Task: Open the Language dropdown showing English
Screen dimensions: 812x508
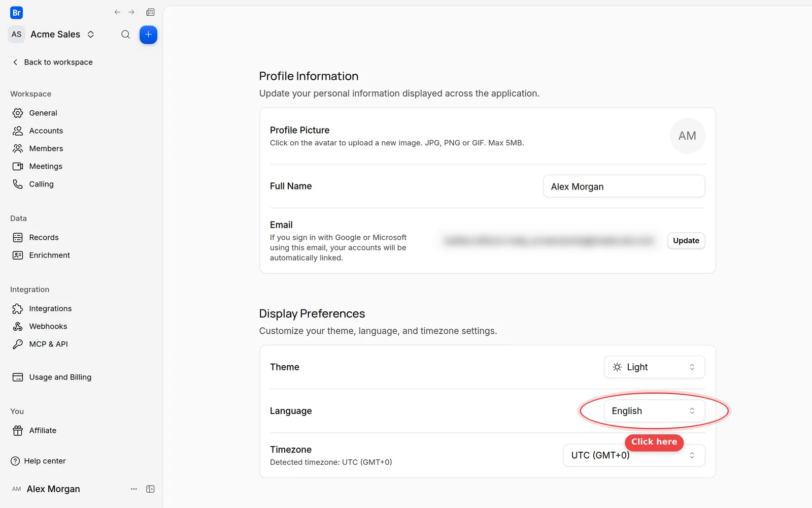Action: [654, 410]
